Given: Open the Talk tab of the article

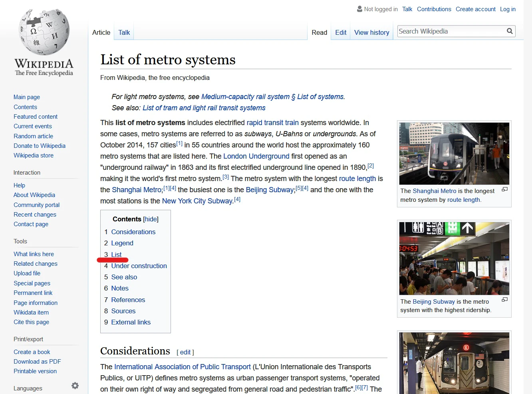Looking at the screenshot, I should point(124,32).
